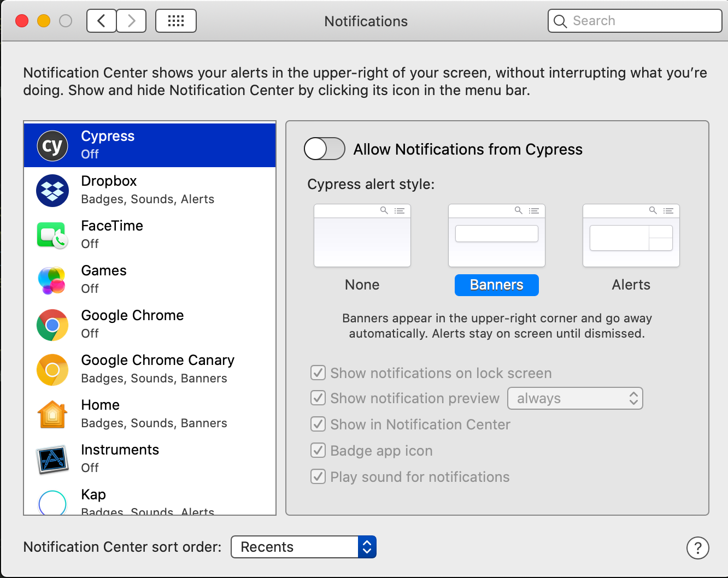Open the notification preview always dropdown

pos(576,398)
